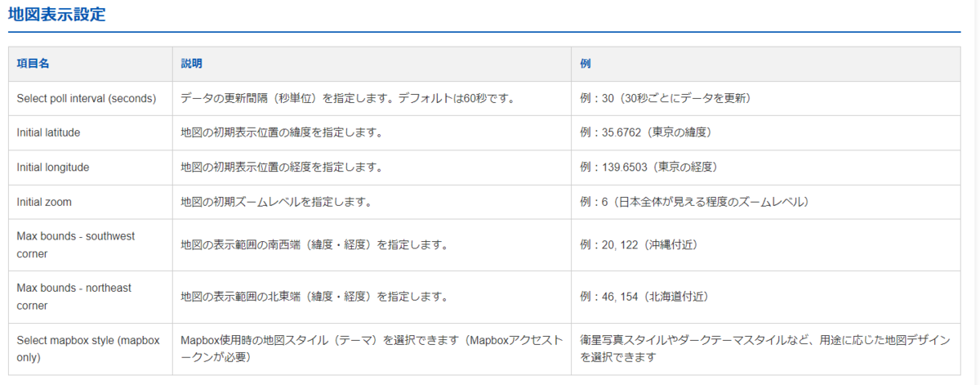Click the データの更新間隔 description text
980x385 pixels.
347,98
